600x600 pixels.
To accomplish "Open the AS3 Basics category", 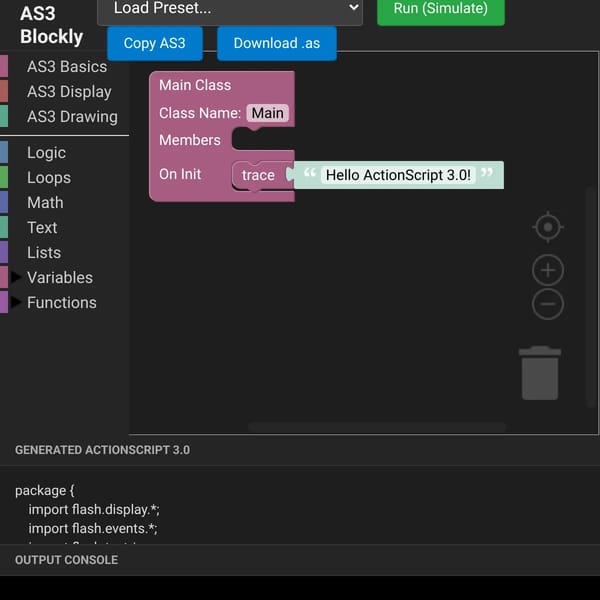I will click(x=64, y=67).
